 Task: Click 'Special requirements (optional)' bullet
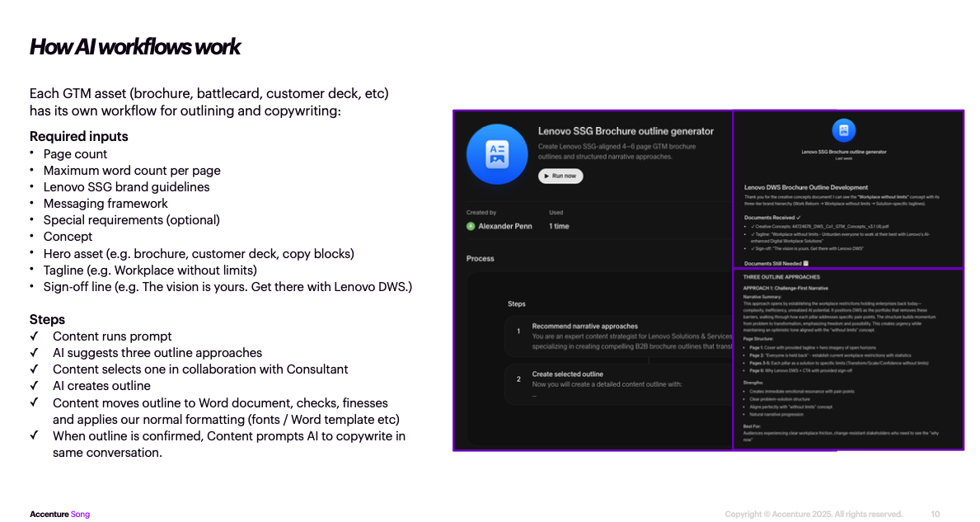(131, 220)
